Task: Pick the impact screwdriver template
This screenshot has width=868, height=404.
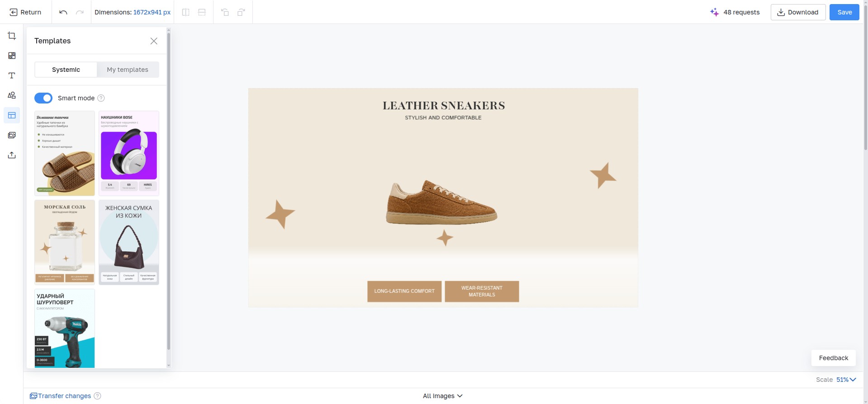Action: pyautogui.click(x=65, y=329)
